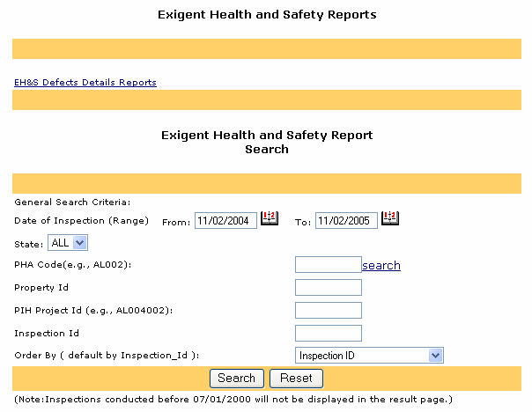Click the top Exigent Health and Safety Reports title
Viewport: 532px width, 412px height.
[x=267, y=15]
